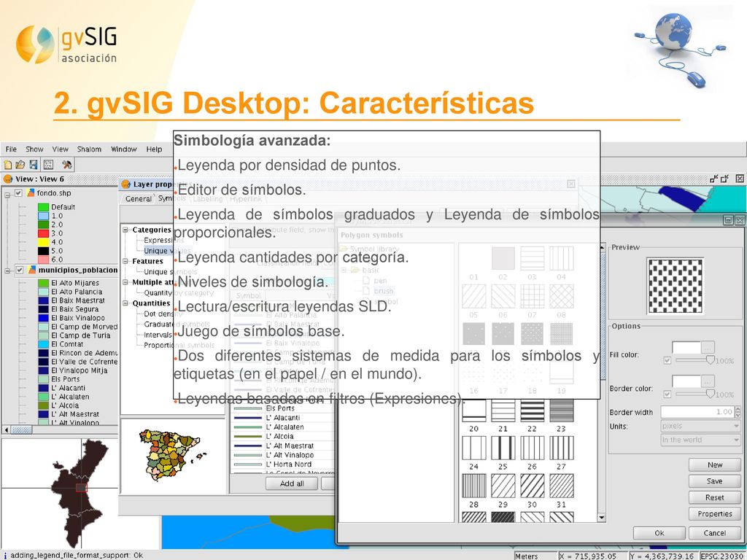Toggle the Border color checkbox

pos(667,394)
